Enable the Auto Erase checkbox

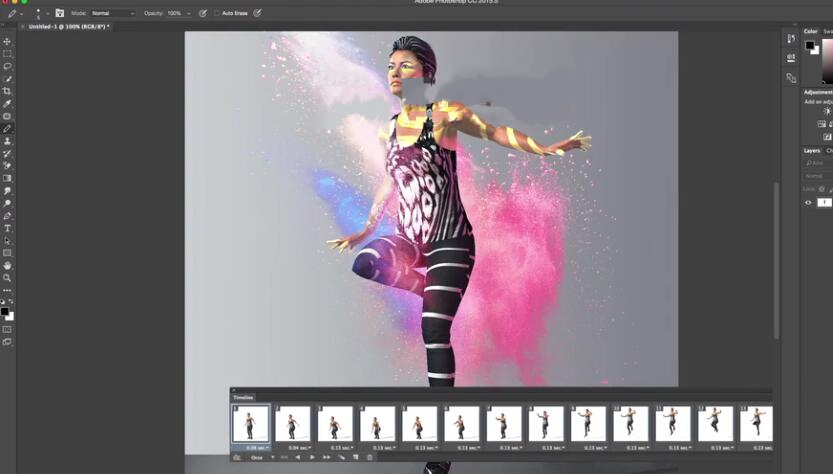point(217,13)
